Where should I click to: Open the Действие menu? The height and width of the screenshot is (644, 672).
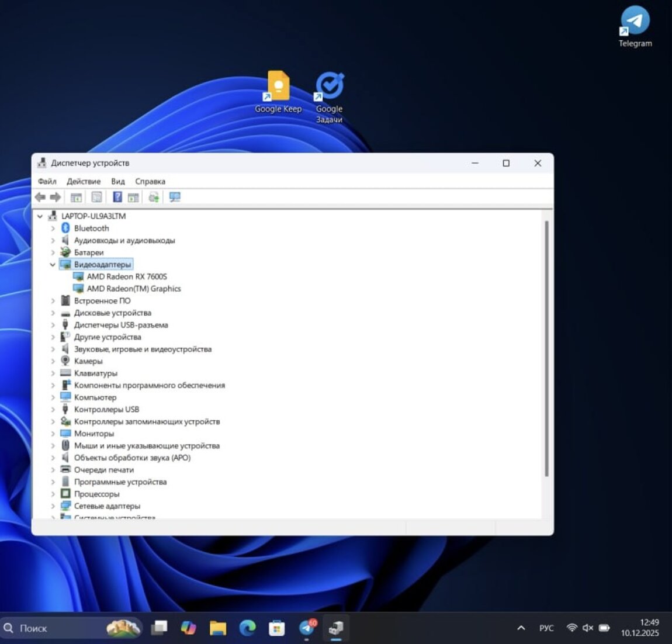pyautogui.click(x=84, y=181)
